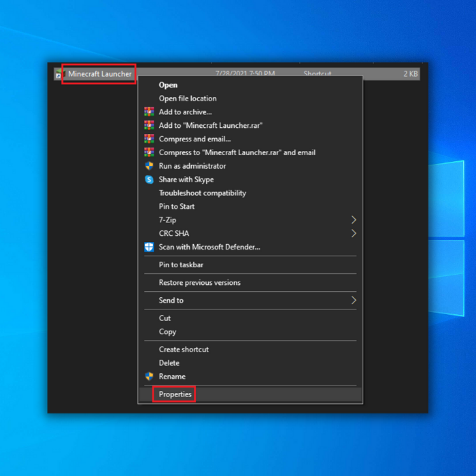This screenshot has width=476, height=476.
Task: Expand the CRC SHA submenu arrow
Action: (x=354, y=234)
